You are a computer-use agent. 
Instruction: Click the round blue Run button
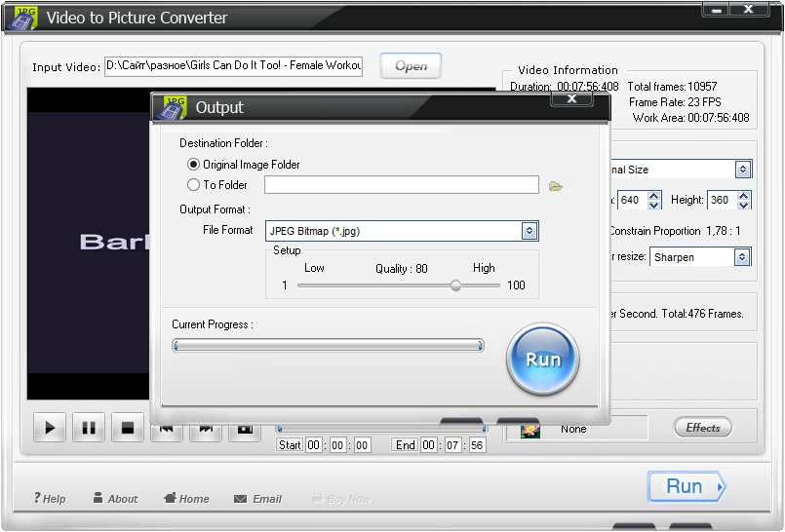click(x=543, y=359)
